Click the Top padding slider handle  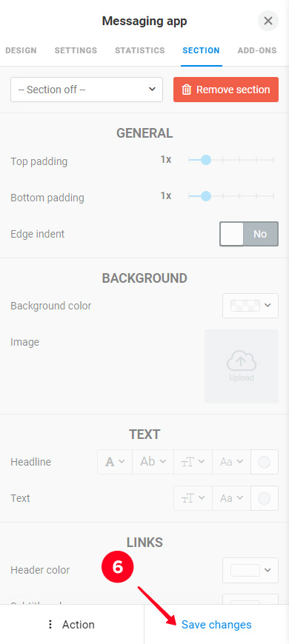(206, 160)
